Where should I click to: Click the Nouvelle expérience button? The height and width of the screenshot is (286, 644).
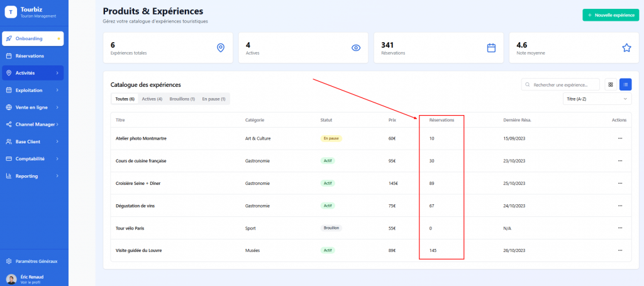tap(611, 15)
